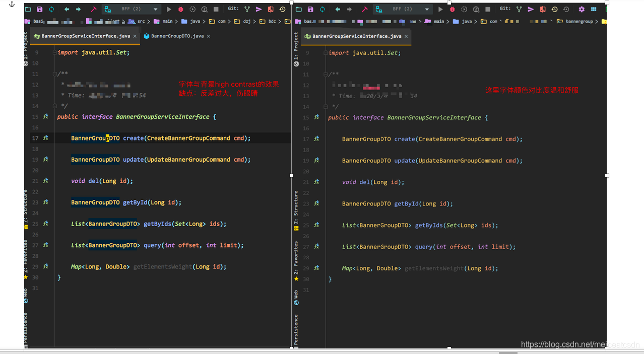Git update branch icon in left IDE
Screen dimensions: 644x354
[247, 9]
